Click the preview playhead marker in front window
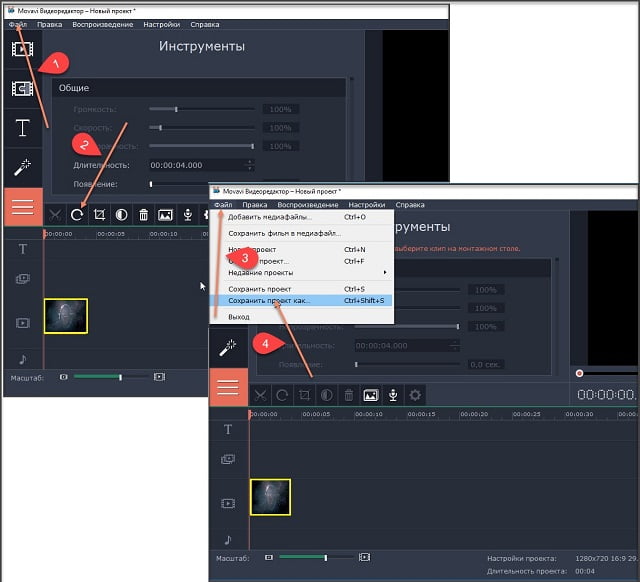Viewport: 640px width, 582px height. coord(579,373)
